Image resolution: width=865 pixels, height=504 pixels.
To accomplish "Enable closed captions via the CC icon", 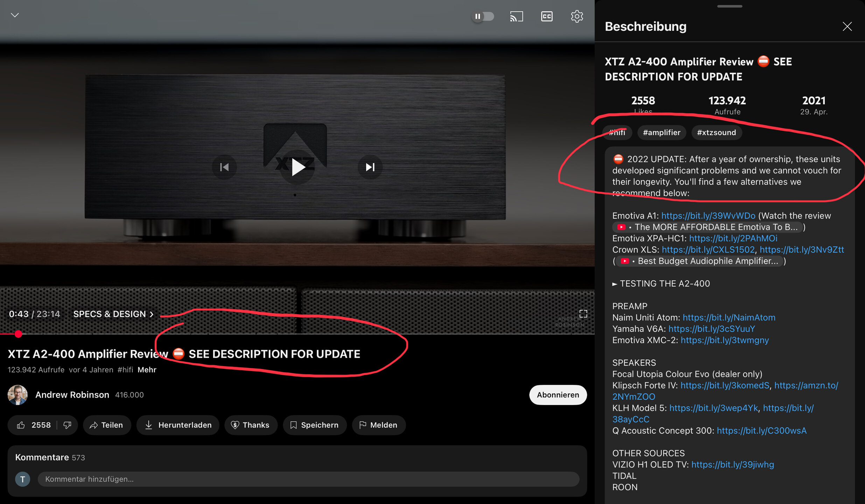I will pyautogui.click(x=546, y=16).
